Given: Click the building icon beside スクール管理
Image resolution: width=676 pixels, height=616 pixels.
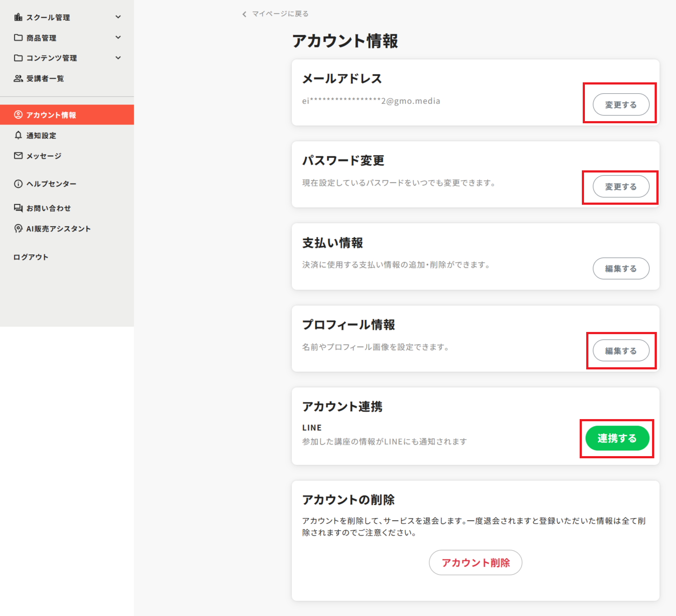Looking at the screenshot, I should (x=18, y=17).
